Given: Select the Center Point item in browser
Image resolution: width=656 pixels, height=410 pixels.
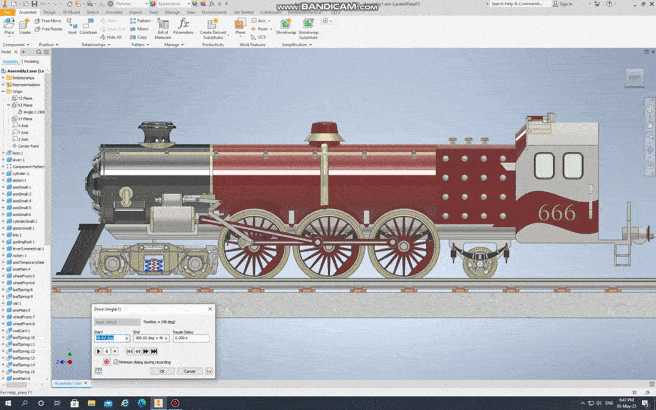Looking at the screenshot, I should tap(25, 146).
